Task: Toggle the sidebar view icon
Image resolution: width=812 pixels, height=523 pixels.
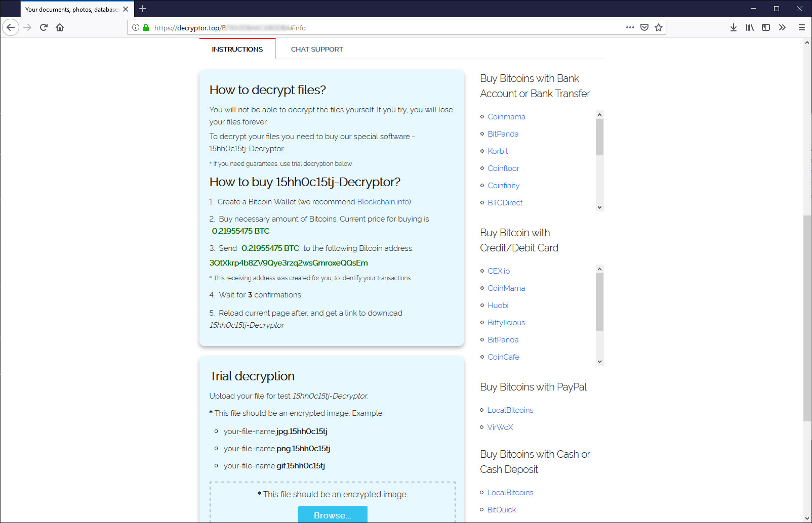Action: click(x=766, y=27)
